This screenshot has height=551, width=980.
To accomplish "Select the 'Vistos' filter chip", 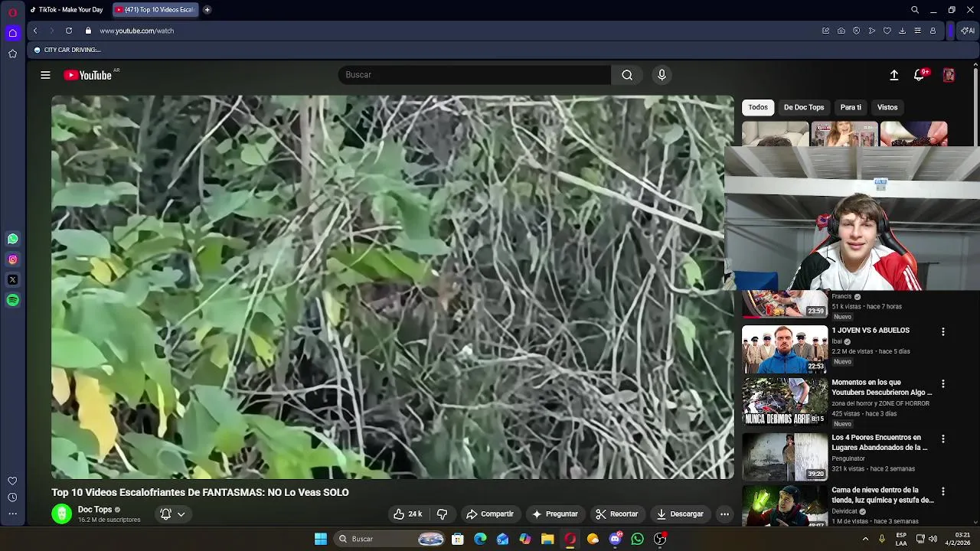I will [887, 107].
